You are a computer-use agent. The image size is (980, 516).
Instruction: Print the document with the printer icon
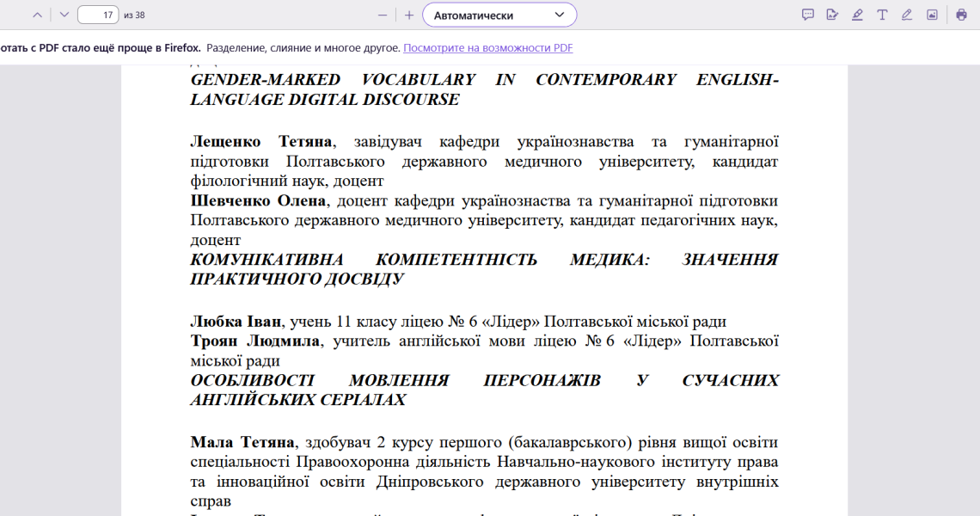pyautogui.click(x=961, y=15)
